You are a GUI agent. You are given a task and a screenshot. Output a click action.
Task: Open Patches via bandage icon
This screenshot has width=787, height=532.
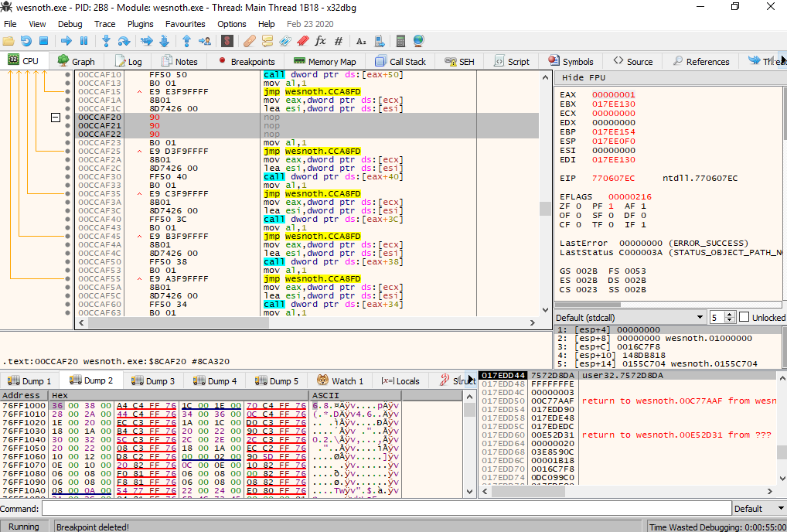(x=250, y=41)
